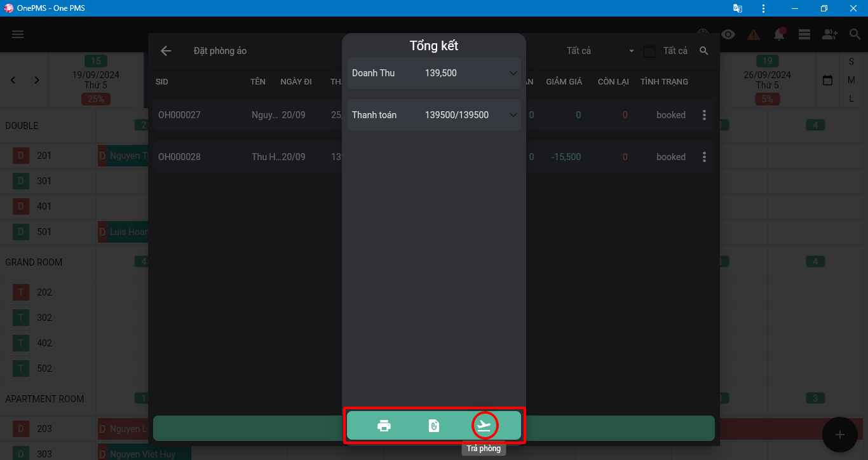
Task: Open the three-dot menu in title bar
Action: tap(763, 8)
